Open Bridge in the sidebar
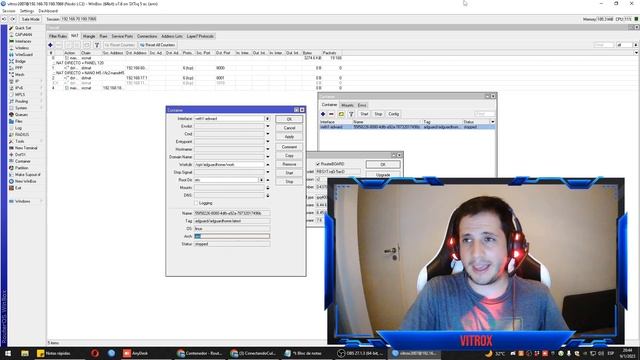The image size is (640, 360). (x=20, y=61)
